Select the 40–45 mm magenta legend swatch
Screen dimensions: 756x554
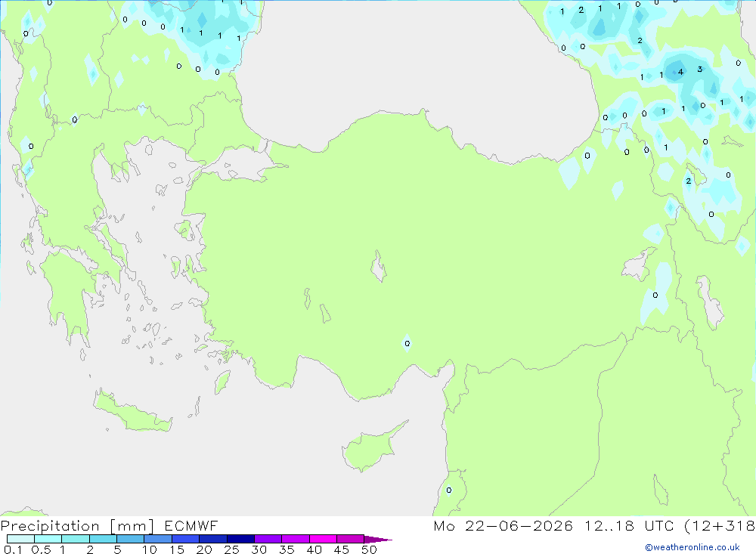pos(323,539)
